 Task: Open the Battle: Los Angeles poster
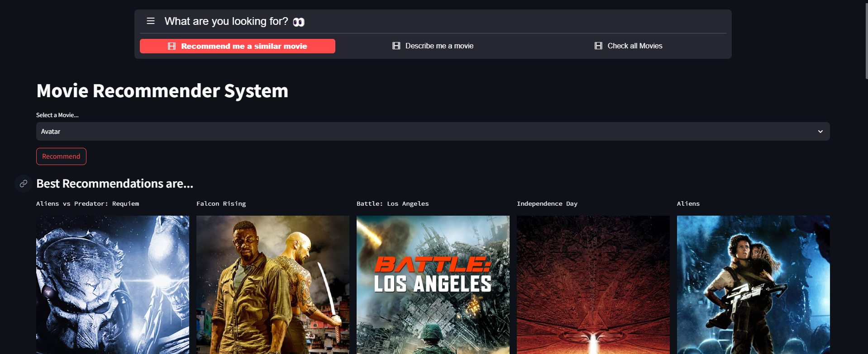click(433, 285)
